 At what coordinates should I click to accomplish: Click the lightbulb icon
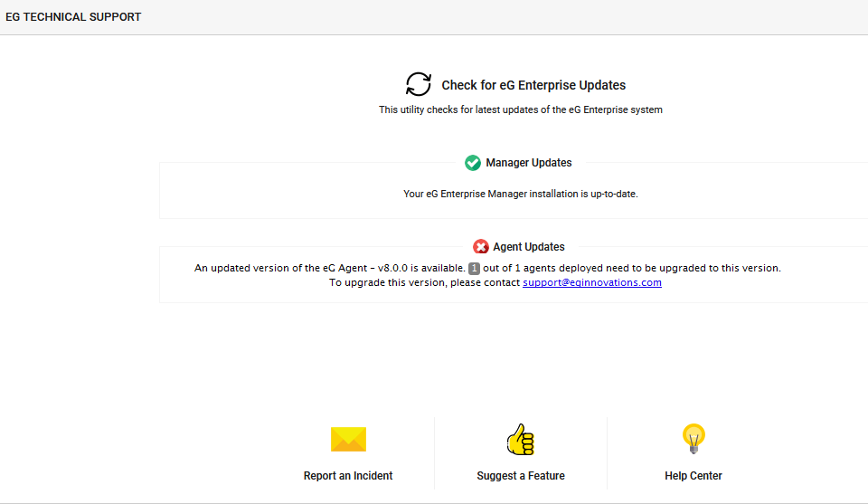point(693,439)
